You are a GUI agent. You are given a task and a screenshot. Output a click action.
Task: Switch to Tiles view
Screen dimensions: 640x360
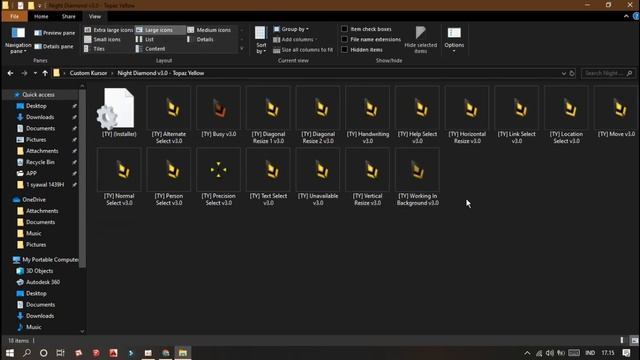[x=95, y=49]
